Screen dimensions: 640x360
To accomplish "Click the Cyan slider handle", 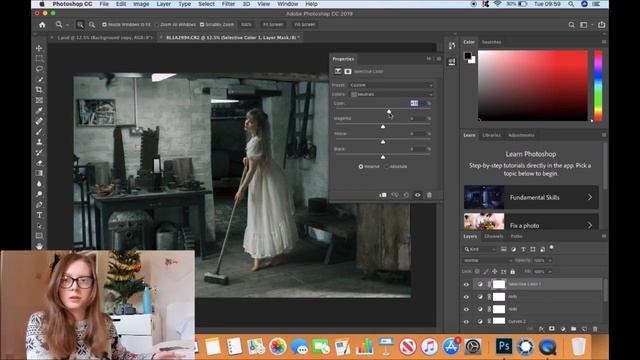I will tap(389, 111).
